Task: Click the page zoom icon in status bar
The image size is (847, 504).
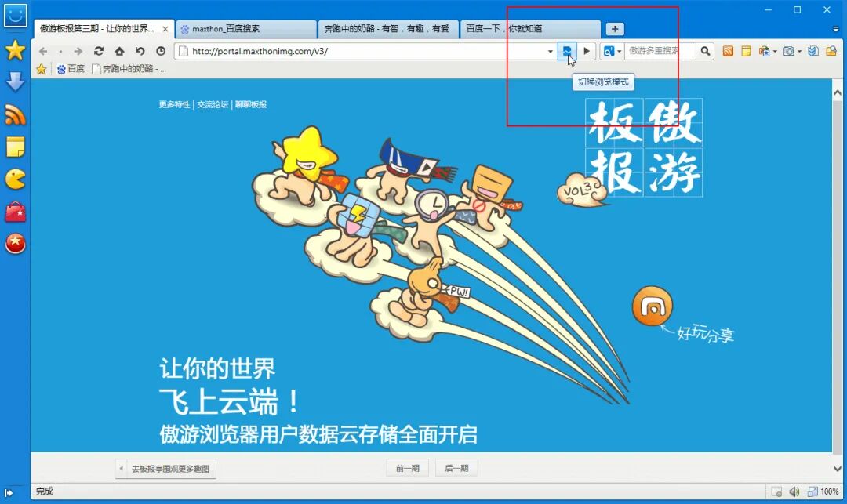Action: coord(812,491)
